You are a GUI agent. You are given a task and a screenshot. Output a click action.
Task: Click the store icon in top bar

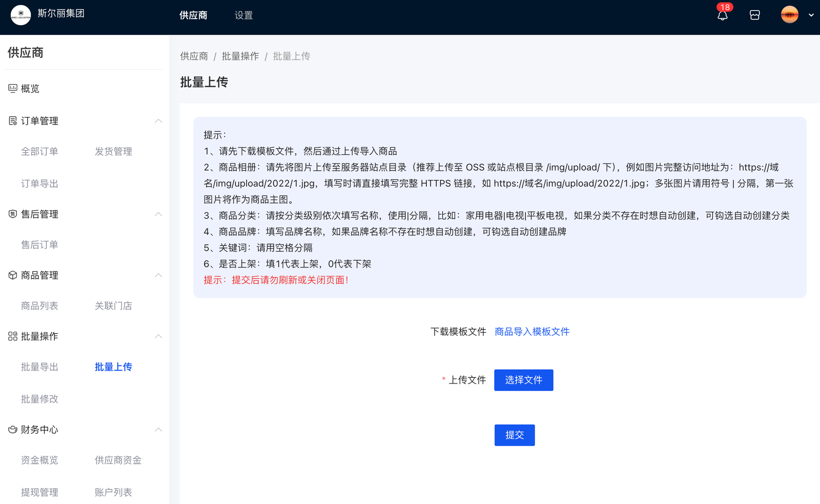pyautogui.click(x=754, y=15)
